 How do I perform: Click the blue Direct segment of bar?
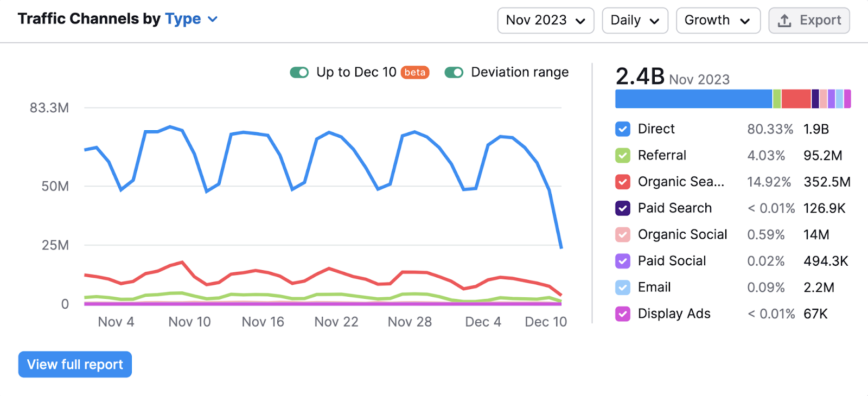tap(693, 99)
